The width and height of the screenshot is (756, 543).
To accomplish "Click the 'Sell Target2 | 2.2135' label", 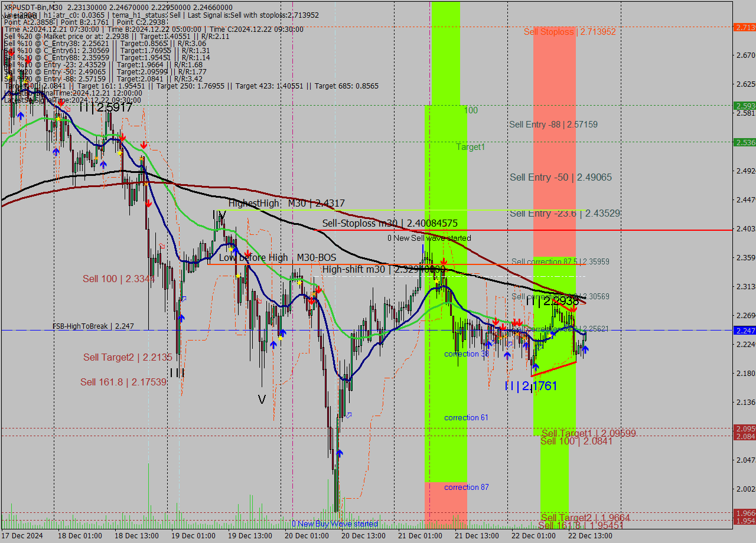I will (128, 357).
